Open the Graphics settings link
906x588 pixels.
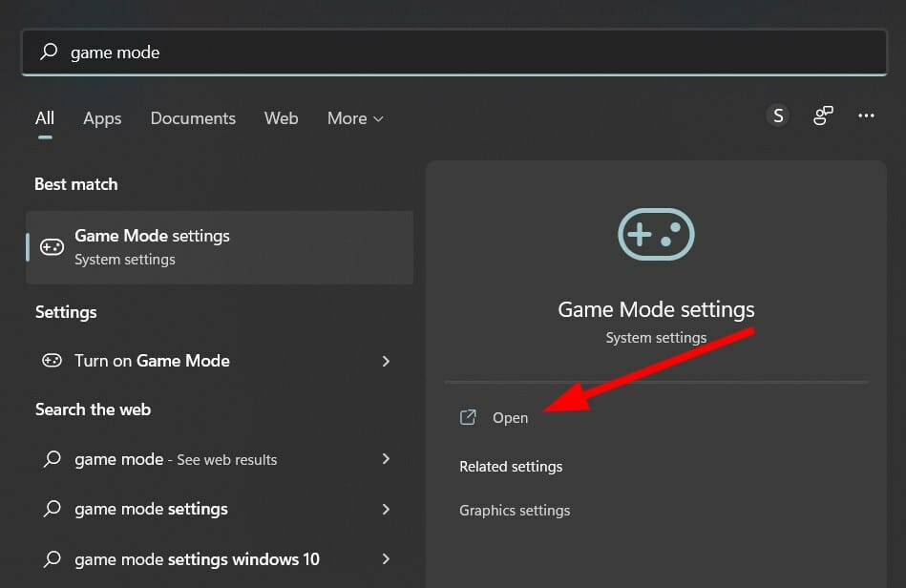click(515, 511)
